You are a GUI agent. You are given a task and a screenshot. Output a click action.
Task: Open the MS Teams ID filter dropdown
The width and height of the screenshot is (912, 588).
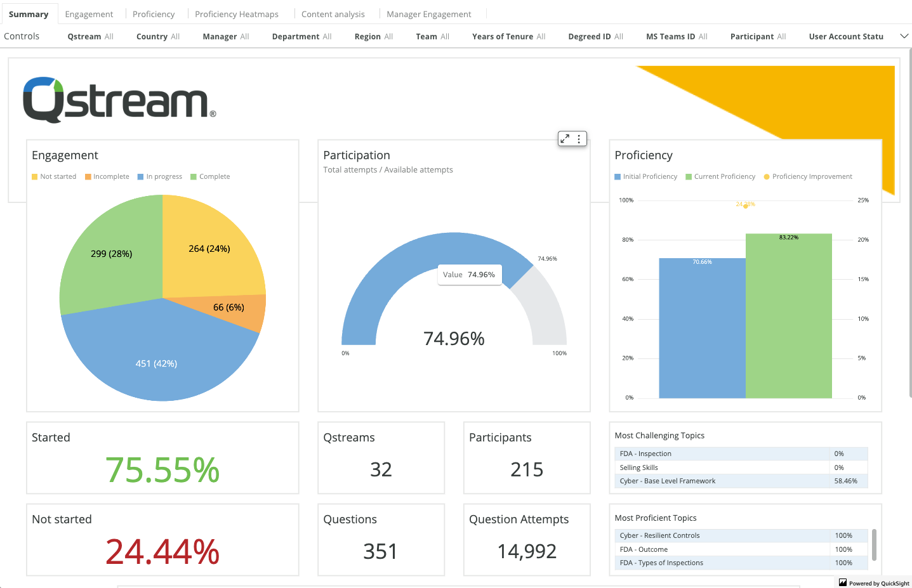click(677, 37)
